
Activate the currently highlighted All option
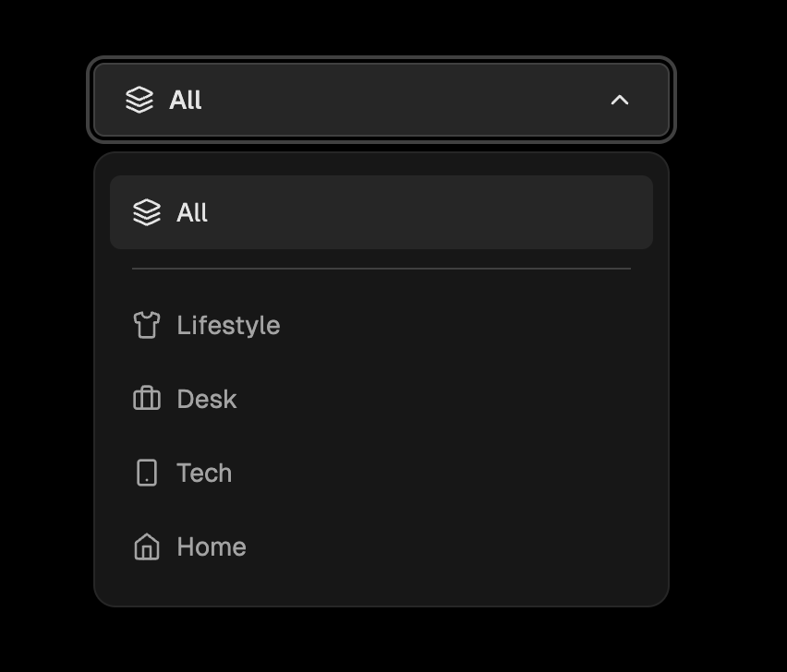(x=381, y=212)
